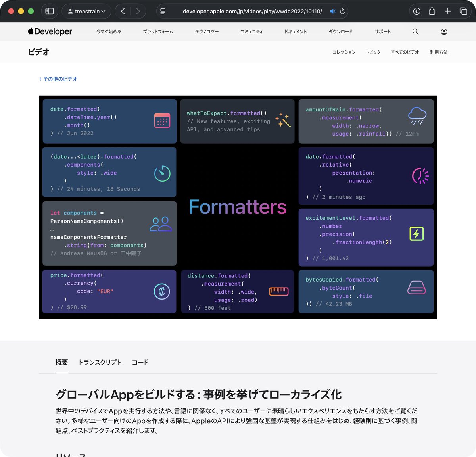Viewport: 476px width, 457px height.
Task: Switch to the トランスクリプト tab
Action: [100, 362]
